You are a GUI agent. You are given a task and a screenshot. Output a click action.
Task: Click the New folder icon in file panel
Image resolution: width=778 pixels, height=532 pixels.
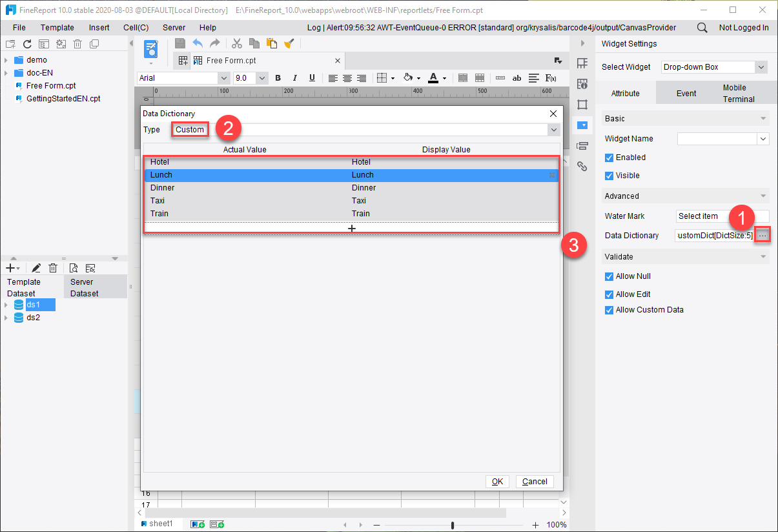click(10, 44)
